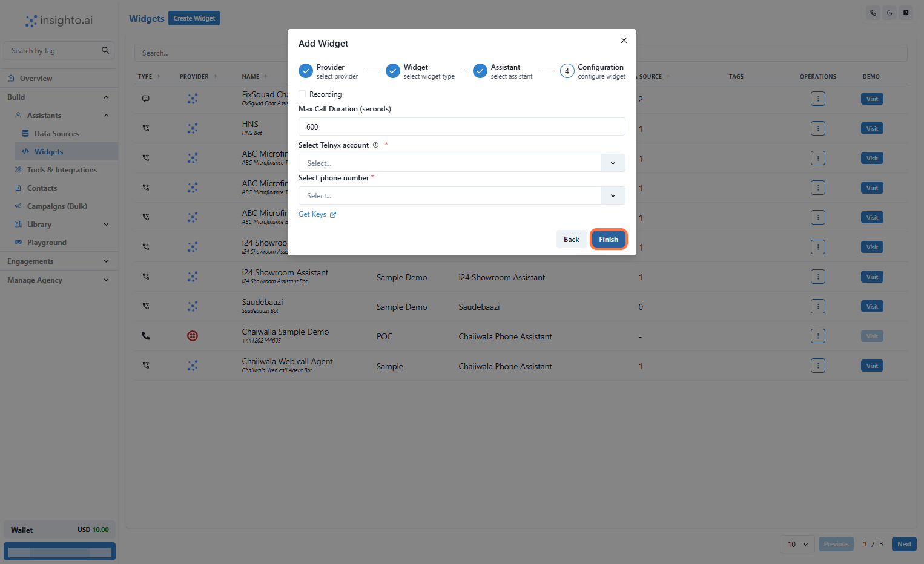Click the insighto.ai logo

[59, 21]
